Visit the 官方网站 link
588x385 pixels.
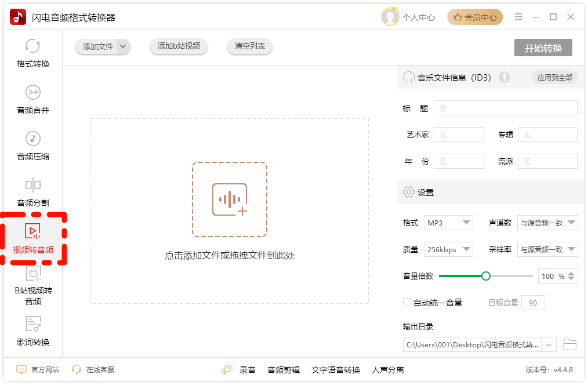coord(45,369)
